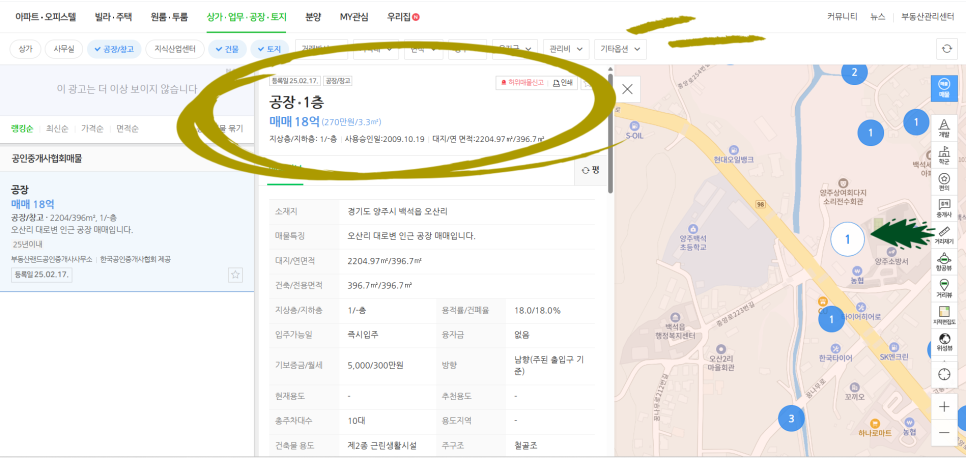Expand the 기타옵션 filter dropdown
The image size is (966, 458).
pyautogui.click(x=620, y=49)
